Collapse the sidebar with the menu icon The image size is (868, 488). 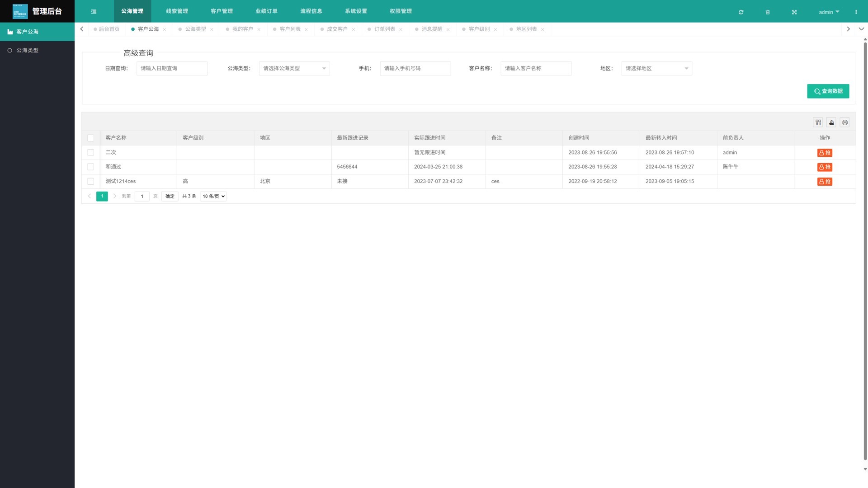pyautogui.click(x=94, y=11)
